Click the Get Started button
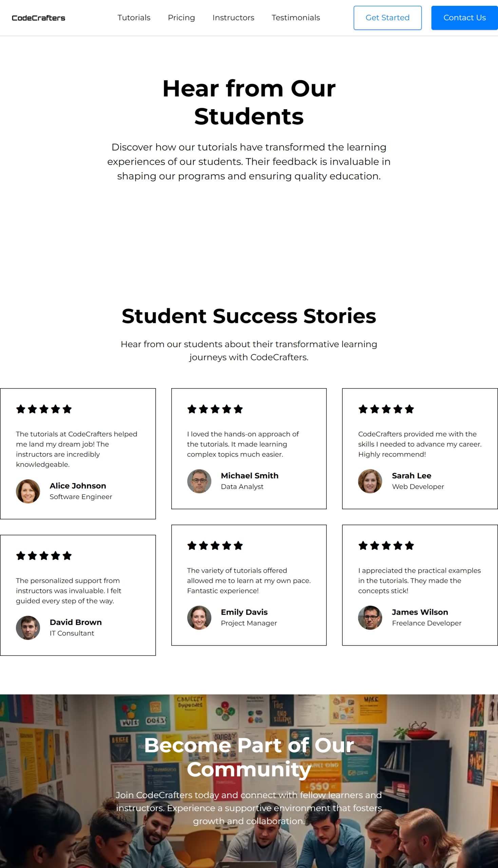The image size is (498, 868). pyautogui.click(x=387, y=18)
